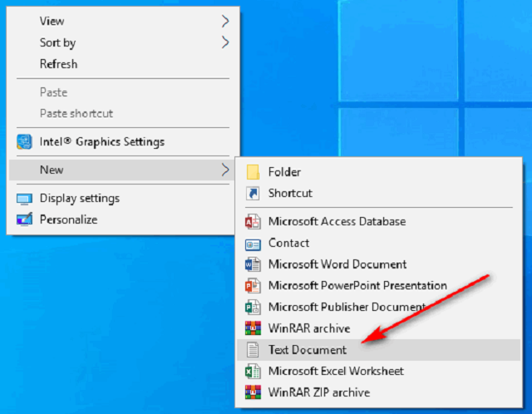Select Refresh from the context menu
This screenshot has width=532, height=414.
point(58,64)
